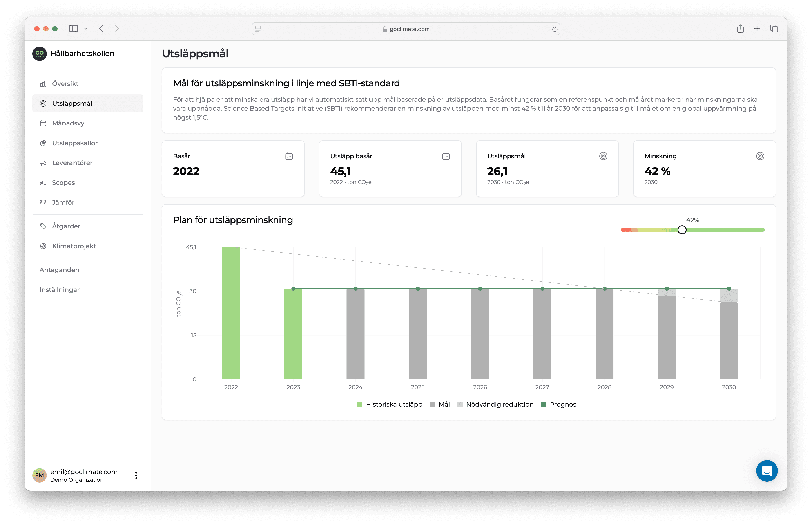Click the 42% reduction slider handle
Viewport: 812px width, 524px height.
pos(682,230)
